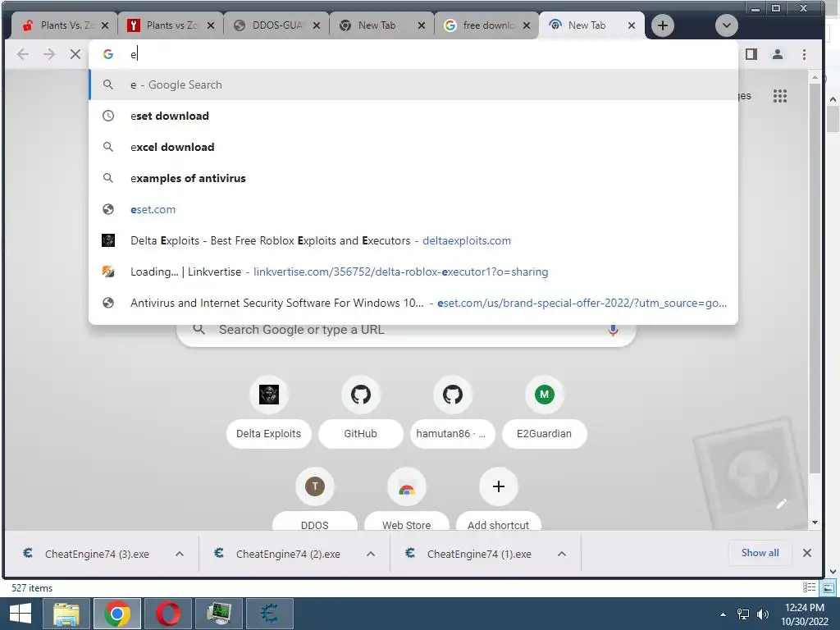Select the eset.com suggestion
This screenshot has width=840, height=630.
tap(413, 209)
